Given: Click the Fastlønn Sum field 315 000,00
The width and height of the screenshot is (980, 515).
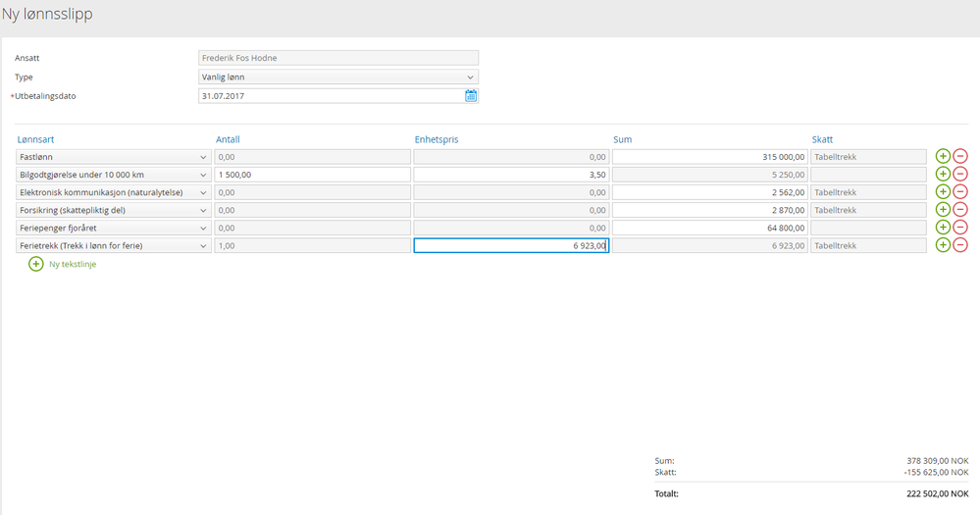Looking at the screenshot, I should tap(709, 157).
